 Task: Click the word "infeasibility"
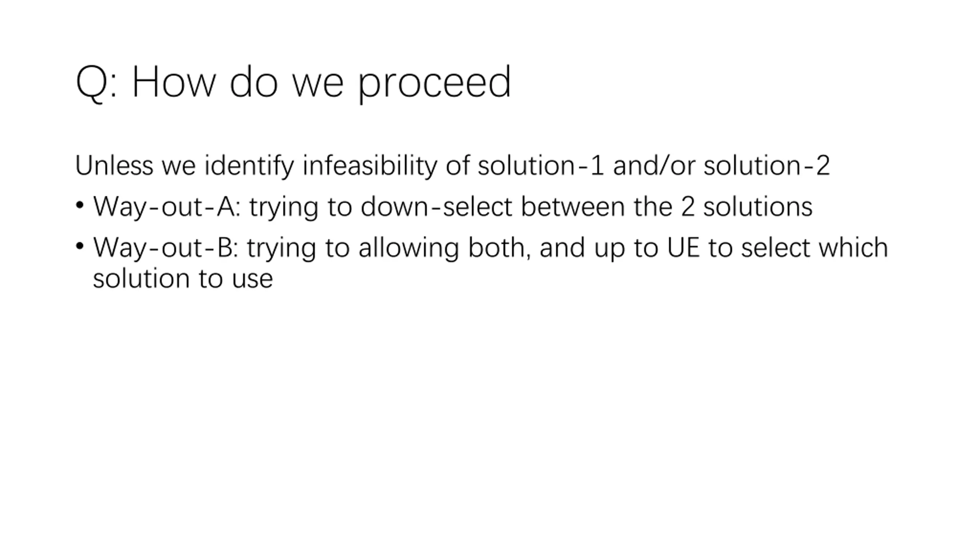click(x=370, y=166)
